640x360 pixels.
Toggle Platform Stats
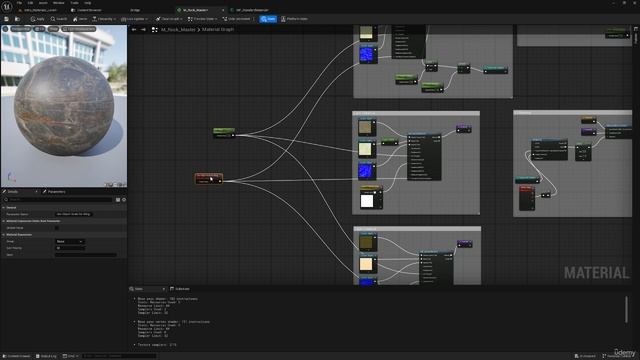click(294, 19)
